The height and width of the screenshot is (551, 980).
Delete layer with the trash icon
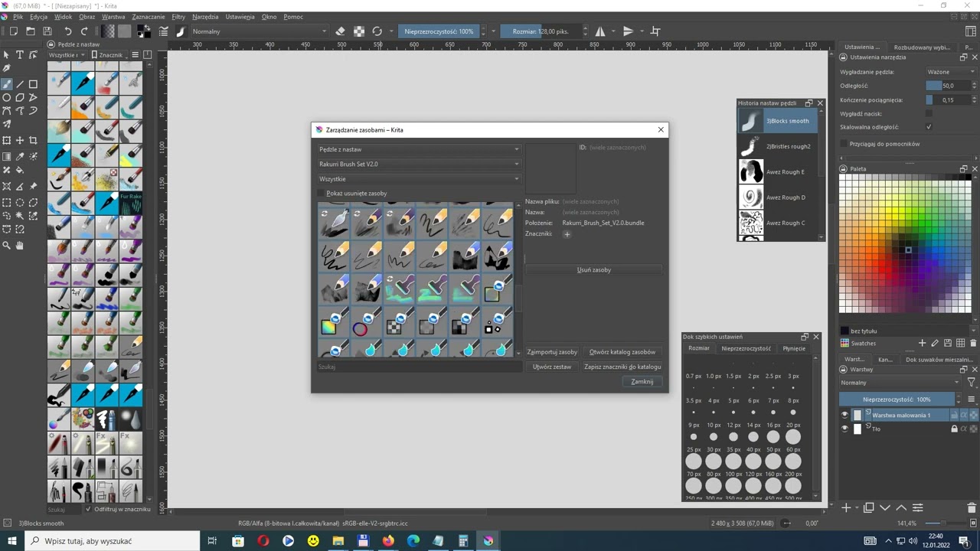972,507
